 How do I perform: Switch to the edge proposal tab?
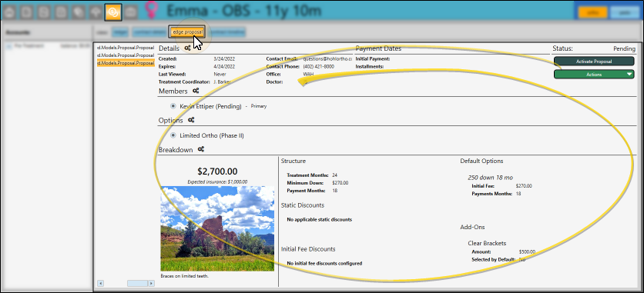pos(187,32)
